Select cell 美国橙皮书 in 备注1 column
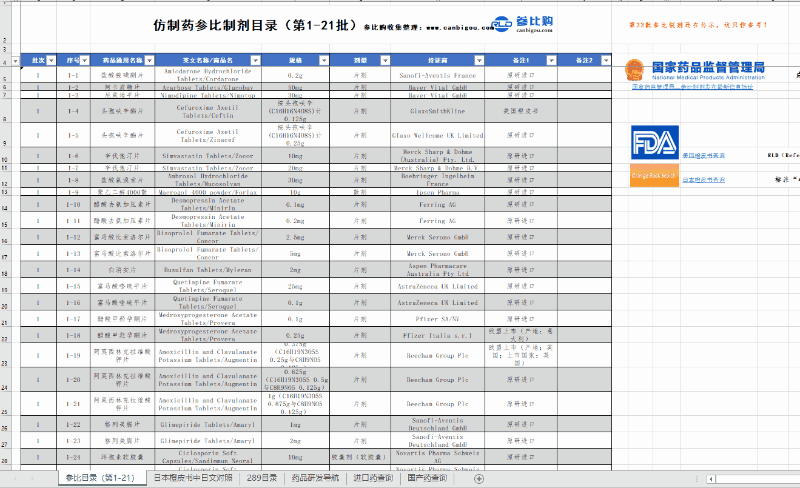This screenshot has width=800, height=488. pyautogui.click(x=520, y=111)
